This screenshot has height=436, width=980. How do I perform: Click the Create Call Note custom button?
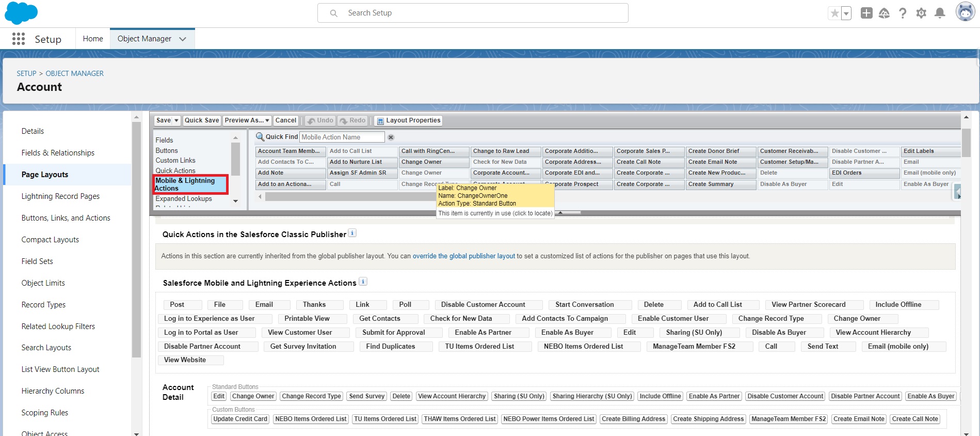click(x=915, y=419)
